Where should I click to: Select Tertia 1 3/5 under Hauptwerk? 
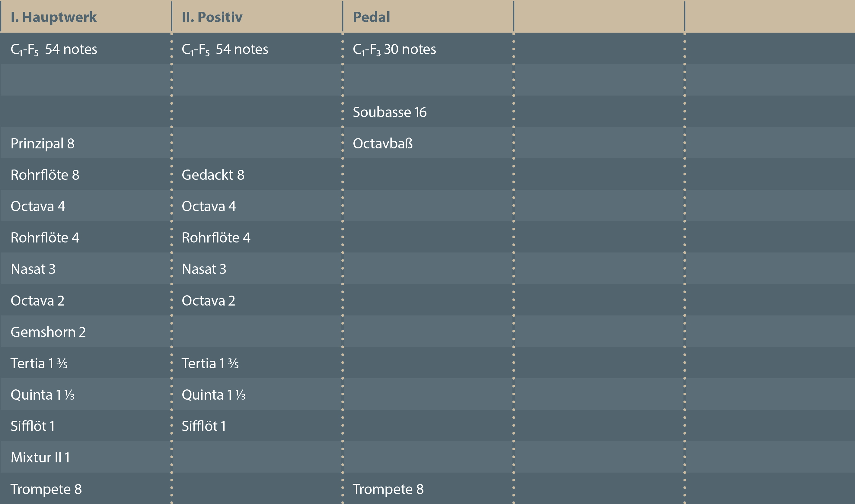pyautogui.click(x=39, y=363)
